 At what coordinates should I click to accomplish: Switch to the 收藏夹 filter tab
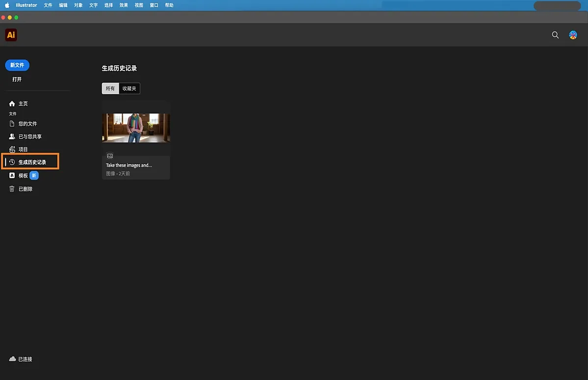[x=129, y=89]
